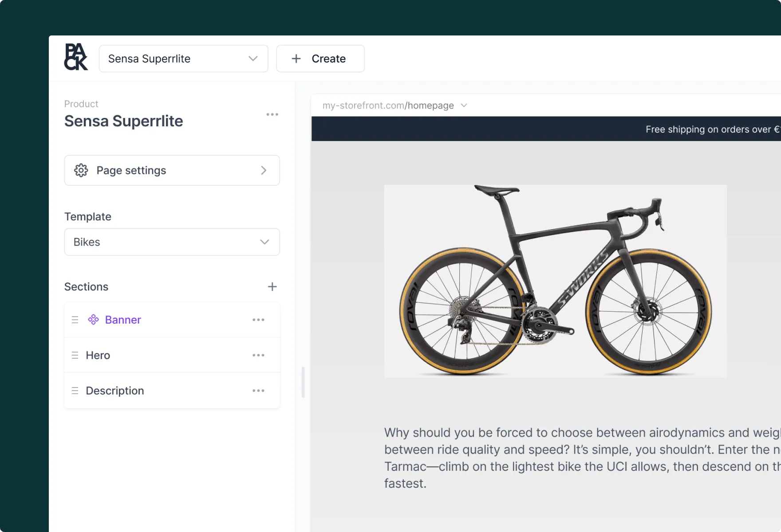Click the plus icon in Create button
The height and width of the screenshot is (532, 781).
pos(296,59)
